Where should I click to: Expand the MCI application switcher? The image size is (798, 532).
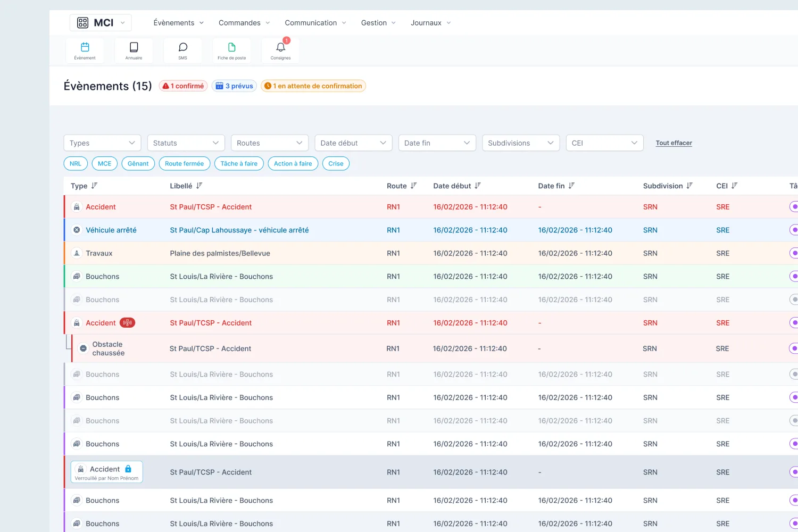pyautogui.click(x=101, y=23)
